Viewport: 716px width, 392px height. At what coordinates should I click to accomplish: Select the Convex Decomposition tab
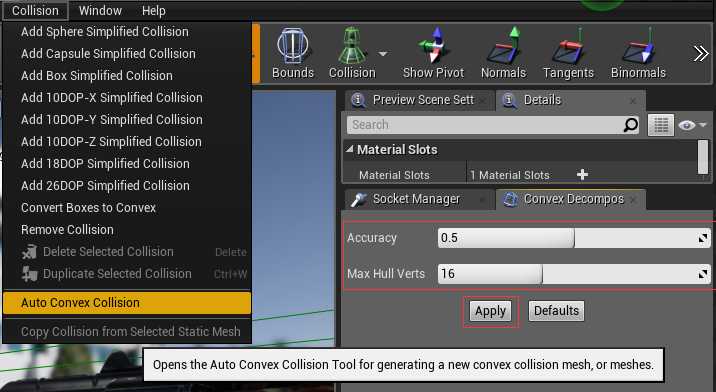pos(571,199)
